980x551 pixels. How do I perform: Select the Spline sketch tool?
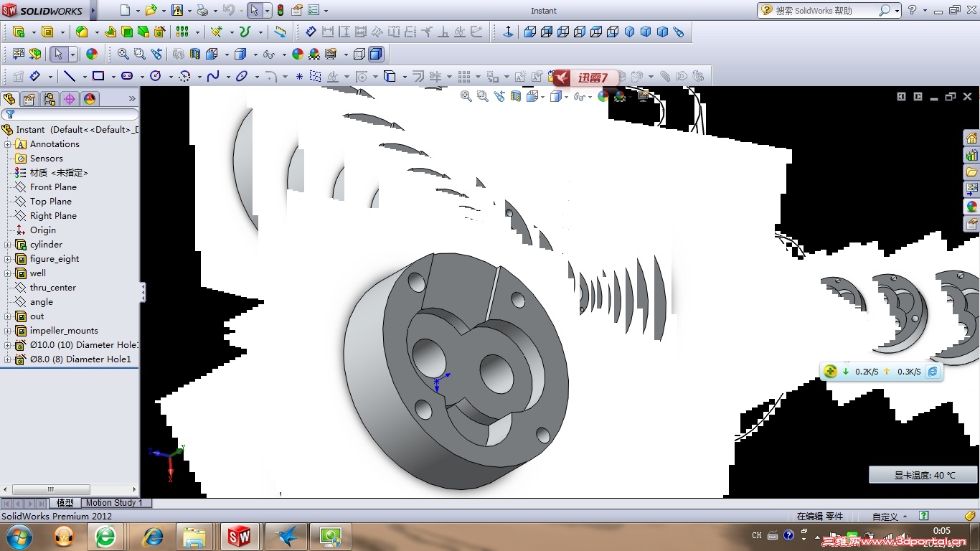[213, 76]
